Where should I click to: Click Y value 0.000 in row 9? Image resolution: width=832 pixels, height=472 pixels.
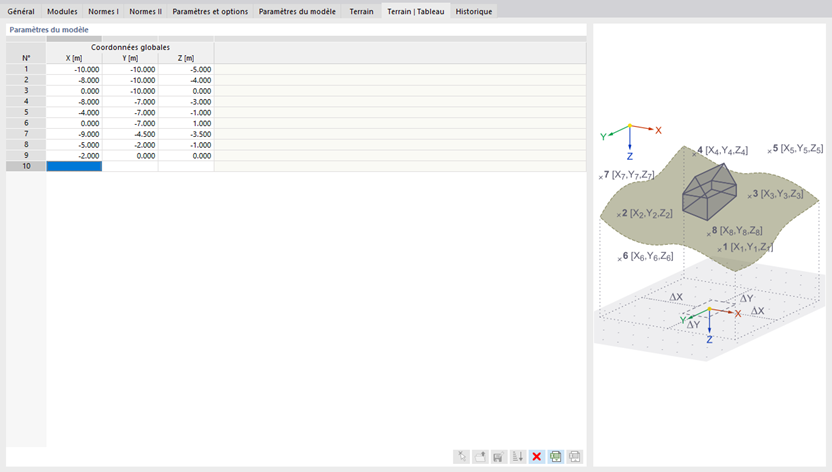tap(130, 156)
